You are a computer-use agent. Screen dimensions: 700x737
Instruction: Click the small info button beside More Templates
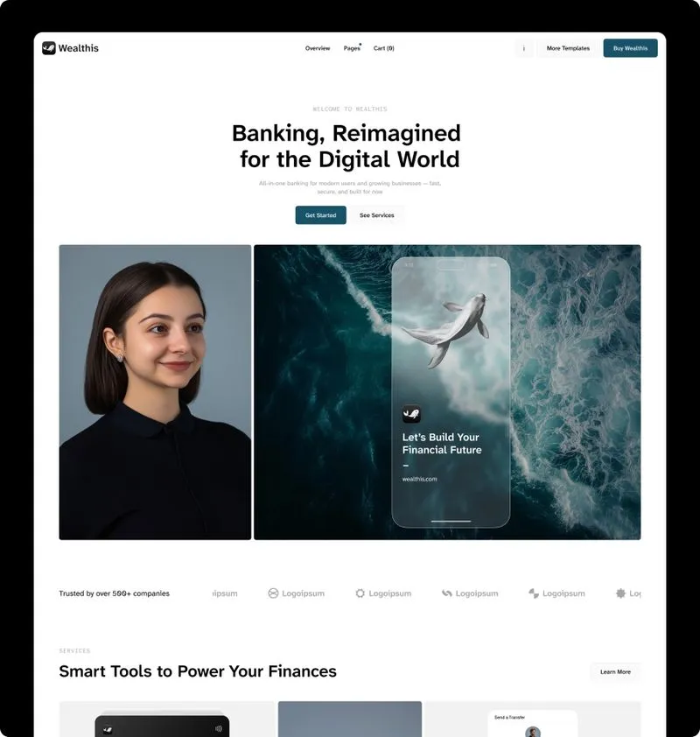523,48
